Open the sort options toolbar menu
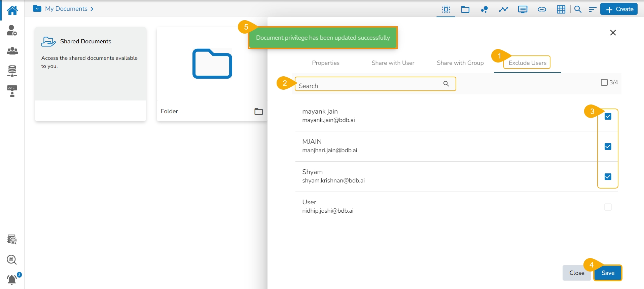The height and width of the screenshot is (289, 644). [593, 9]
